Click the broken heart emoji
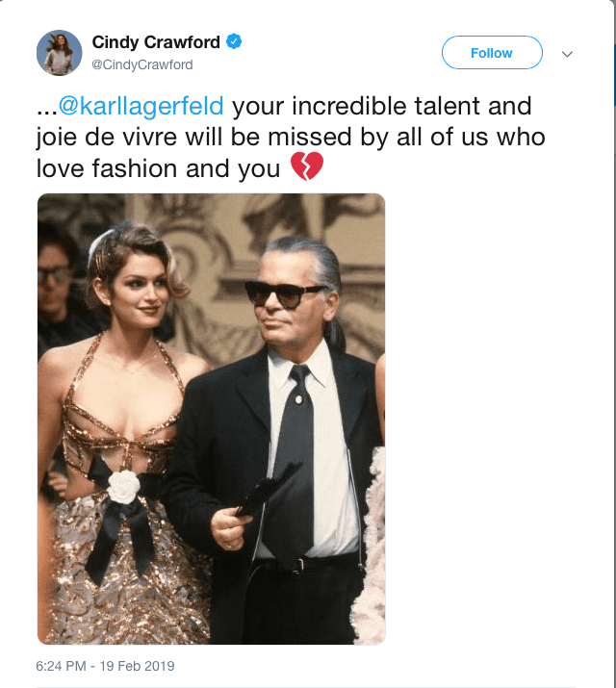 (x=307, y=166)
